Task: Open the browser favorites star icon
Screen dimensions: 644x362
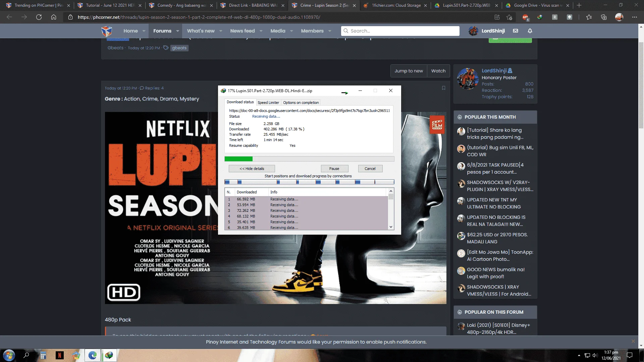Action: pyautogui.click(x=589, y=17)
